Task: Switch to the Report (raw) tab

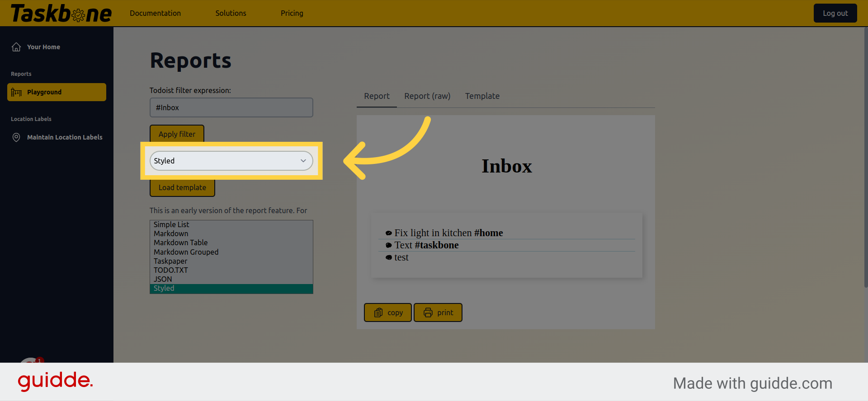Action: click(x=427, y=96)
